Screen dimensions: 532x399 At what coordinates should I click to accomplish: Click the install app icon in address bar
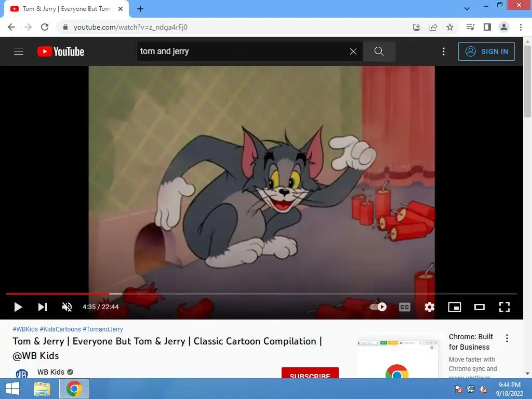tap(416, 27)
